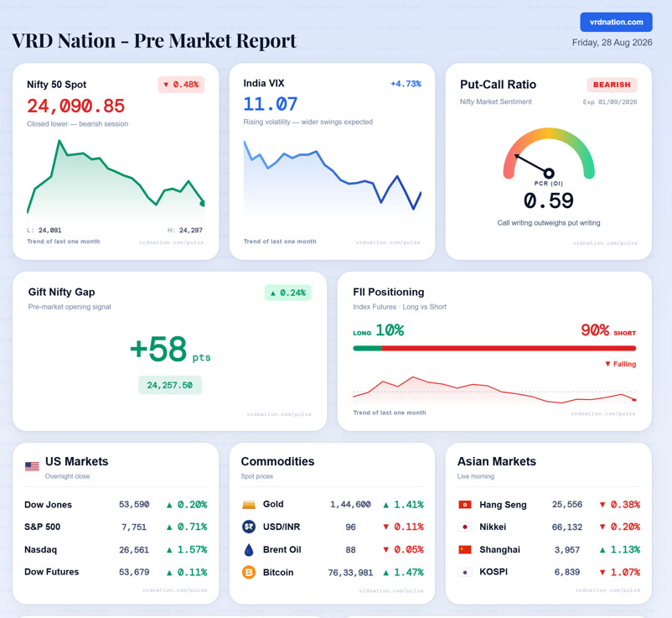Click the Bitcoin logo icon
The width and height of the screenshot is (672, 618).
click(249, 572)
